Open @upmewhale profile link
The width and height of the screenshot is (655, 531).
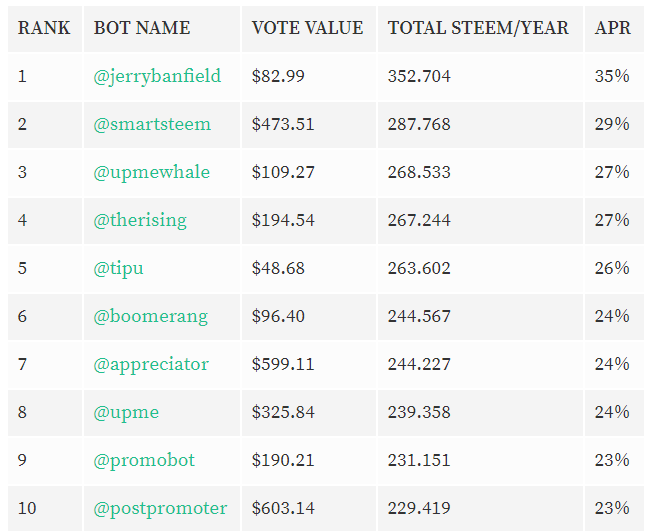click(152, 172)
